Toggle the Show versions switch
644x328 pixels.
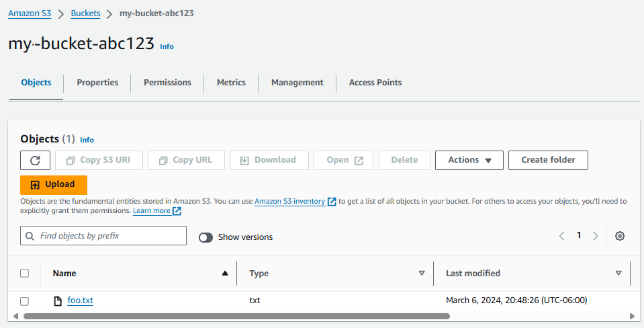pyautogui.click(x=205, y=237)
